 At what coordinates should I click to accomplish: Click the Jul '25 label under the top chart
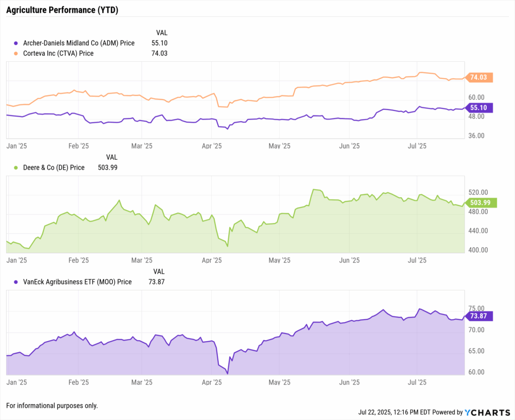point(417,146)
